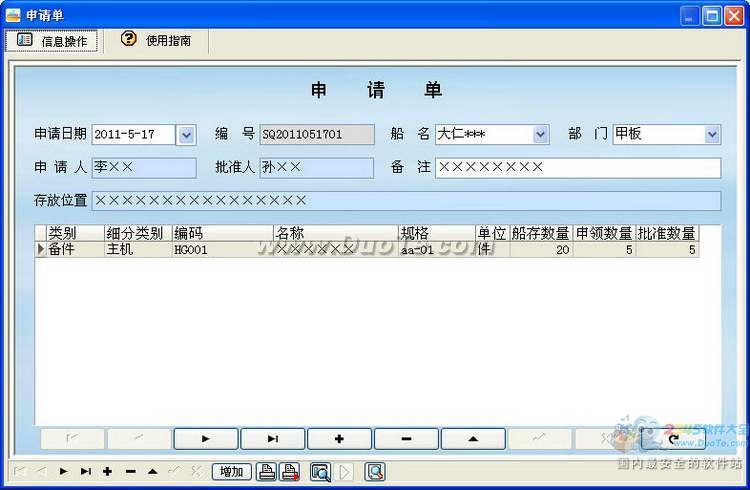Click the refresh navigator button
The height and width of the screenshot is (490, 750).
pyautogui.click(x=673, y=438)
